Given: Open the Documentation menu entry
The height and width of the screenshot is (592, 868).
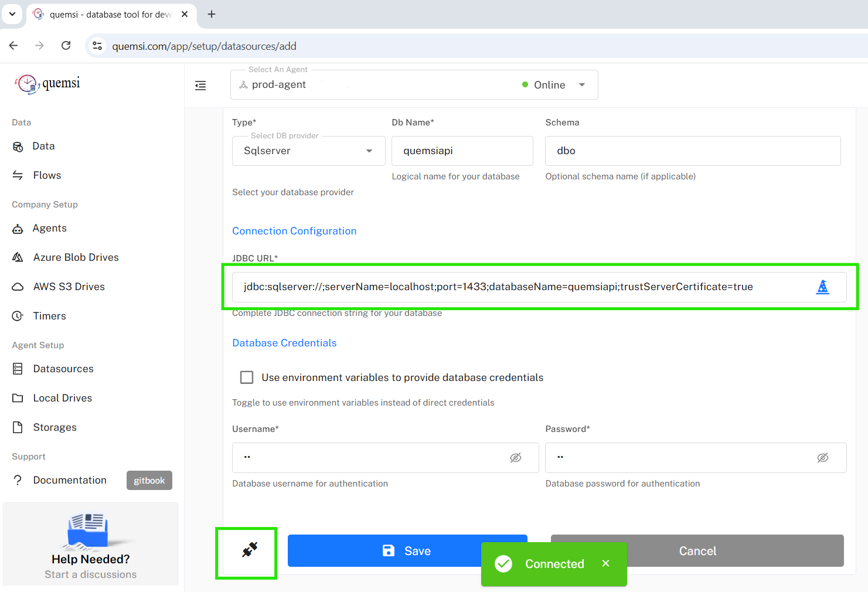Looking at the screenshot, I should coord(69,479).
